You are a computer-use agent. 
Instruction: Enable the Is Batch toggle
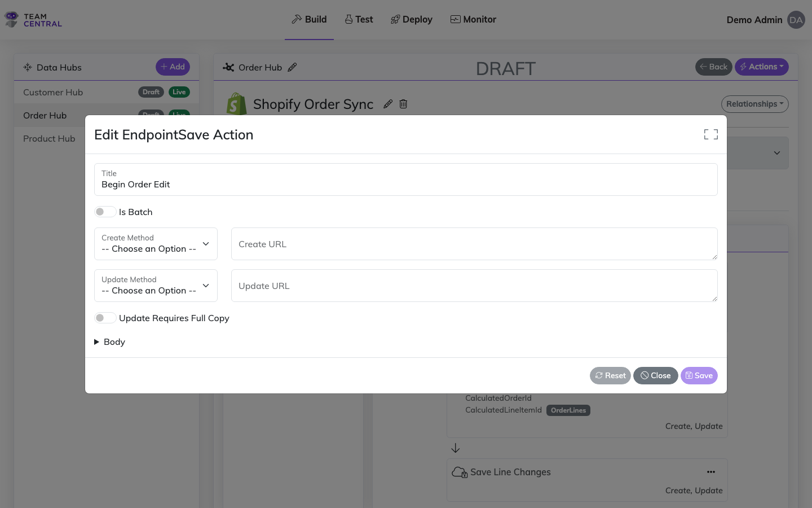click(x=105, y=211)
